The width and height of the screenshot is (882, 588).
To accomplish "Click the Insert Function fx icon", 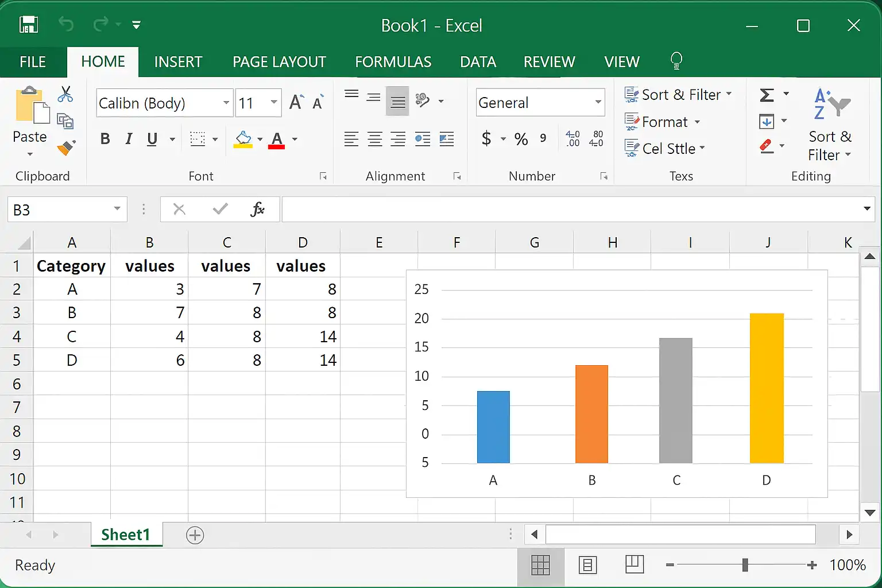I will [257, 210].
